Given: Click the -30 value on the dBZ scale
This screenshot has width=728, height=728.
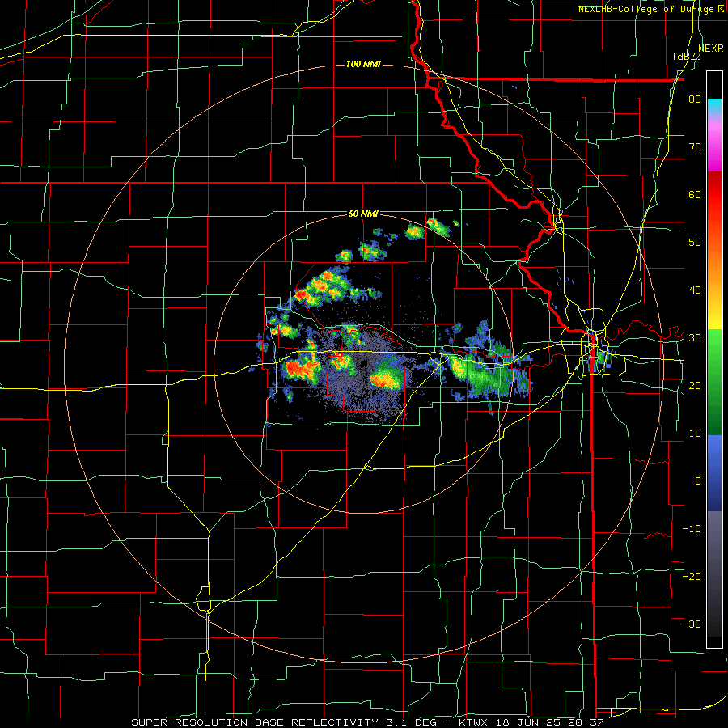Looking at the screenshot, I should (x=692, y=624).
